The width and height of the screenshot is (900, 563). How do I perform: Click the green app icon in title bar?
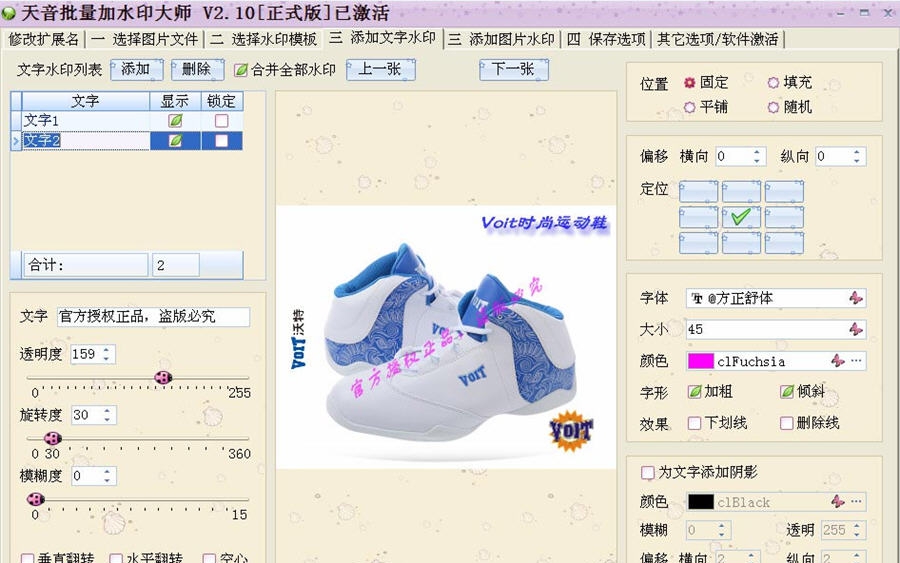(x=9, y=13)
